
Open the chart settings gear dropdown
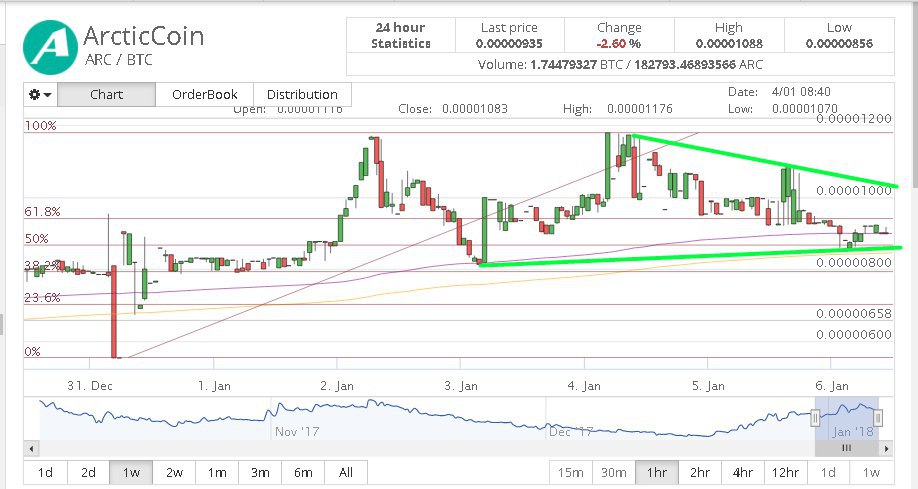click(40, 95)
